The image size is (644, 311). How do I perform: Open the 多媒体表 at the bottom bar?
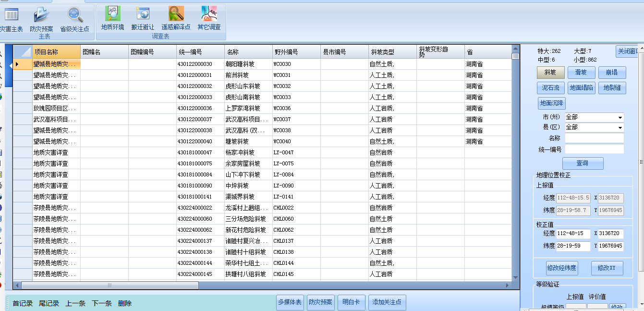pos(290,303)
